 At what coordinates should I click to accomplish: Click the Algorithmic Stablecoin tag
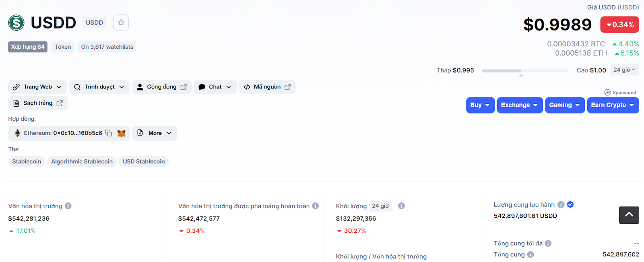(82, 161)
